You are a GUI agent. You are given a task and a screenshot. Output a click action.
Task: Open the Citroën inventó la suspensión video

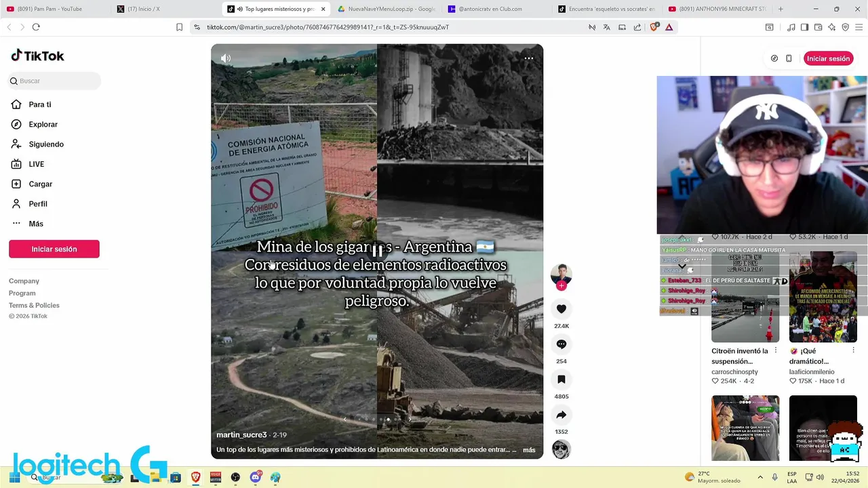point(745,297)
